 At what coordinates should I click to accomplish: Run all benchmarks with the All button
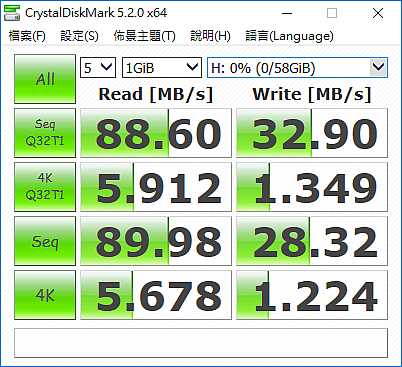click(x=45, y=79)
